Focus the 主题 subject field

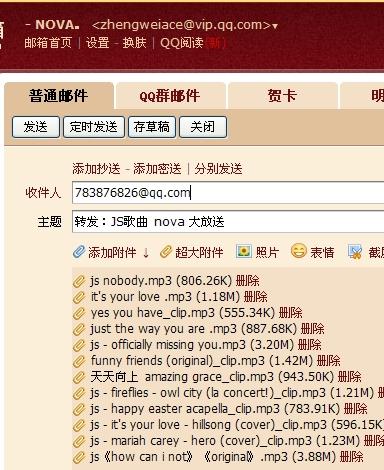228,222
